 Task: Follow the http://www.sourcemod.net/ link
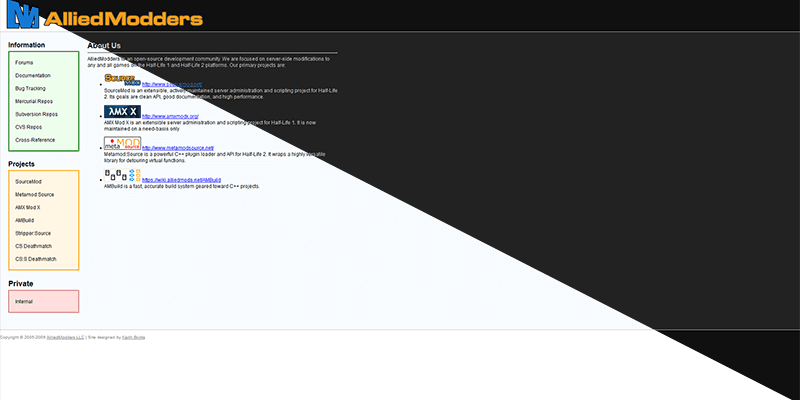[172, 84]
